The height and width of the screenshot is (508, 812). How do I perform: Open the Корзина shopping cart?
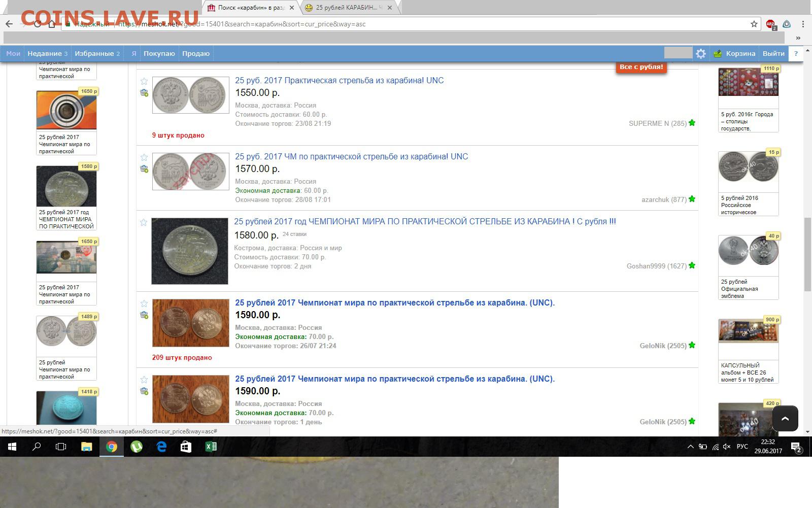pos(734,53)
